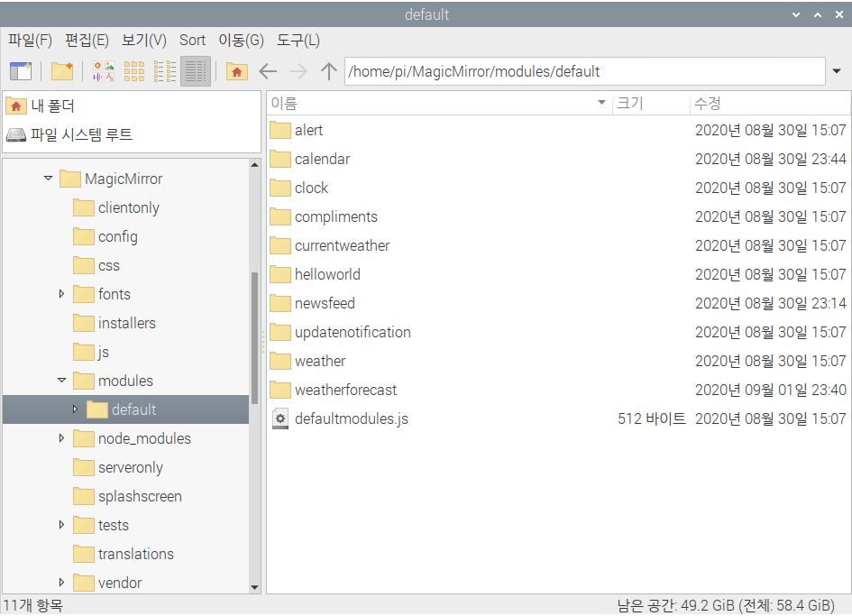Create a new folder via toolbar icon
This screenshot has height=616, width=852.
(x=62, y=71)
